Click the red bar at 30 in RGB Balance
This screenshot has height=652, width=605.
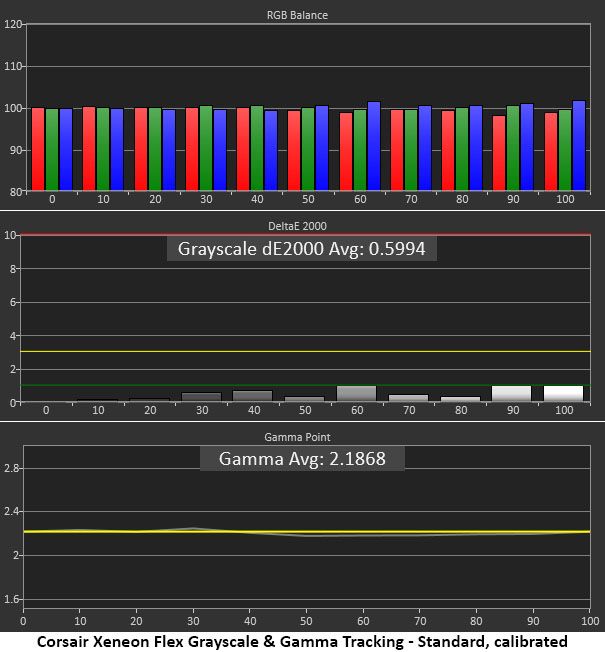click(192, 149)
